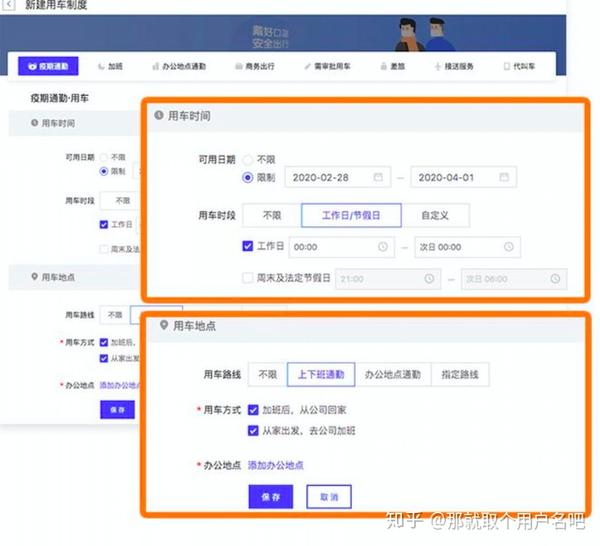This screenshot has width=600, height=546.
Task: Click the 添加办公地点 link in the enlarged panel
Action: pyautogui.click(x=276, y=465)
